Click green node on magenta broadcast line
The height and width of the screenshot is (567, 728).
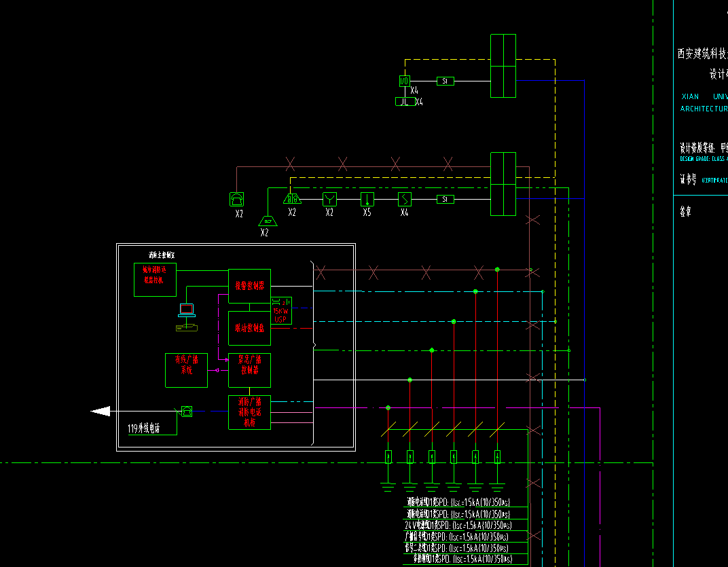(x=388, y=407)
